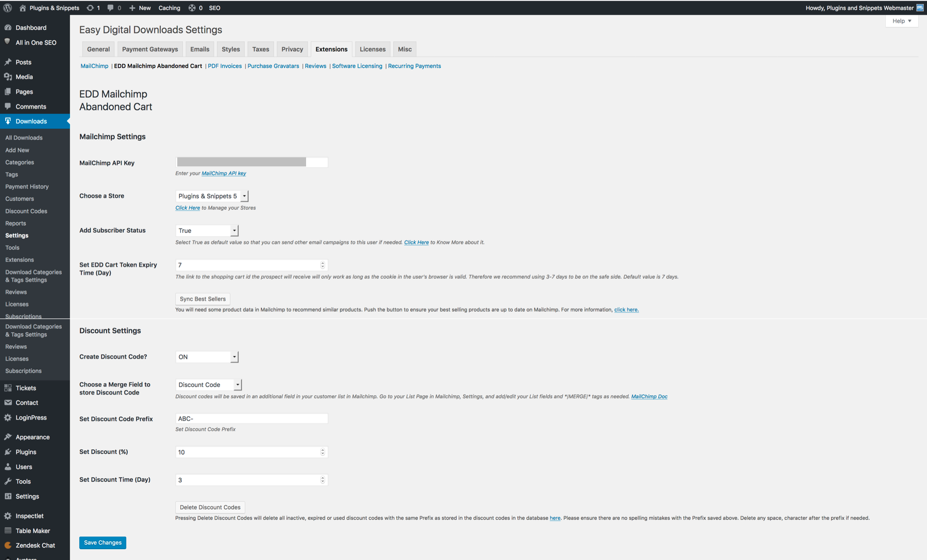927x560 pixels.
Task: Open the comments bubble icon in admin bar
Action: pos(110,8)
